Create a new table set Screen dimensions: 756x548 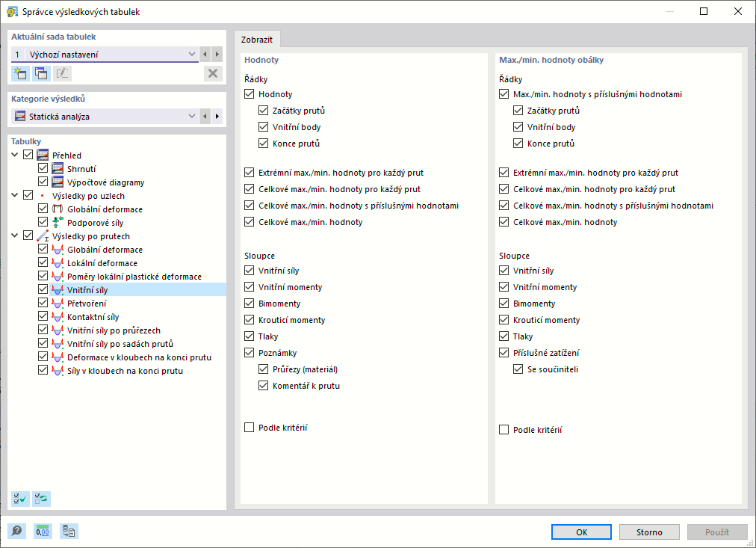20,73
